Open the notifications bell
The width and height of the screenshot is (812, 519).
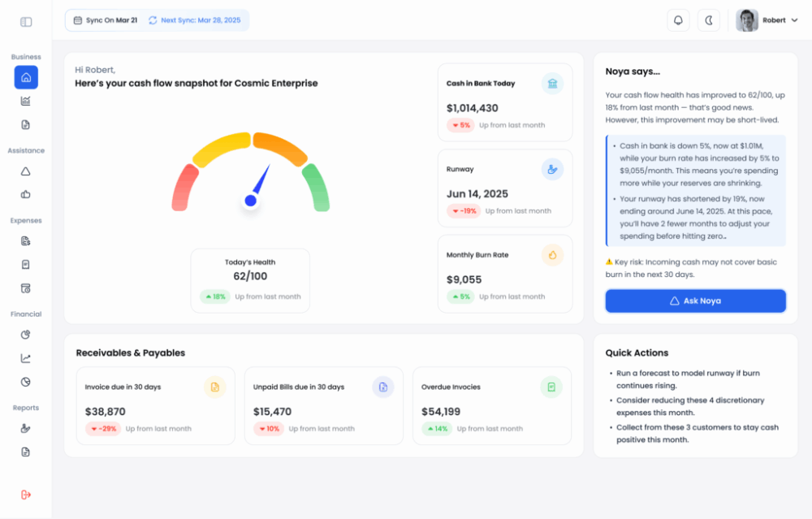678,20
